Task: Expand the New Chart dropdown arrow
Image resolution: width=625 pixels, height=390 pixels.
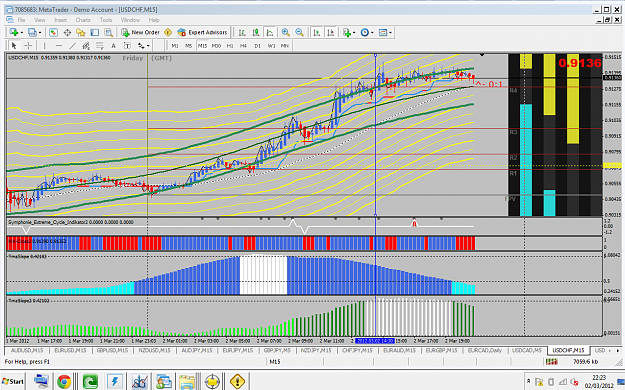Action: point(22,32)
